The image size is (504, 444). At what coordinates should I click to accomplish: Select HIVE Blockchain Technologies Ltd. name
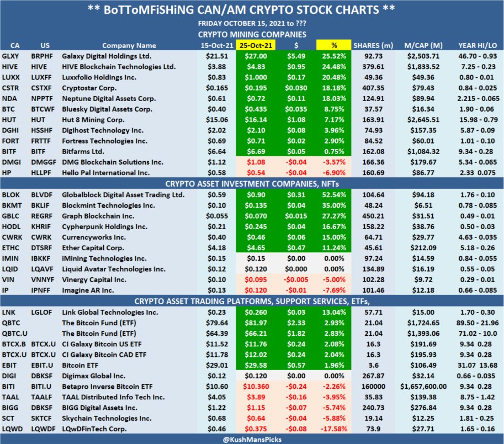119,67
